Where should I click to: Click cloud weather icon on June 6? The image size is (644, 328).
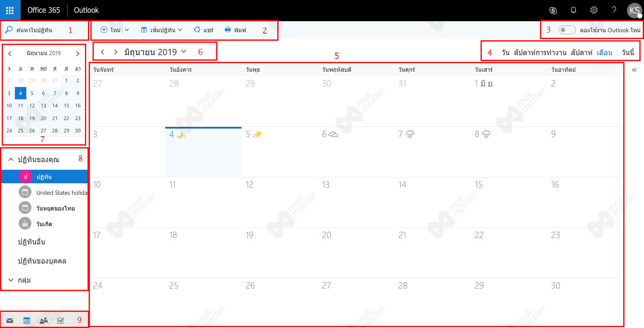pyautogui.click(x=333, y=134)
